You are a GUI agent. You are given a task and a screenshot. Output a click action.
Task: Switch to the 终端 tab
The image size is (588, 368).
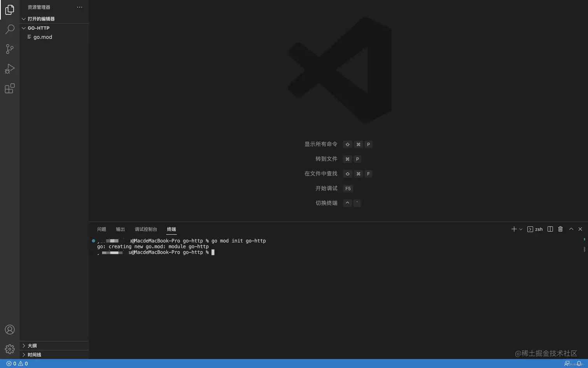[x=171, y=229]
